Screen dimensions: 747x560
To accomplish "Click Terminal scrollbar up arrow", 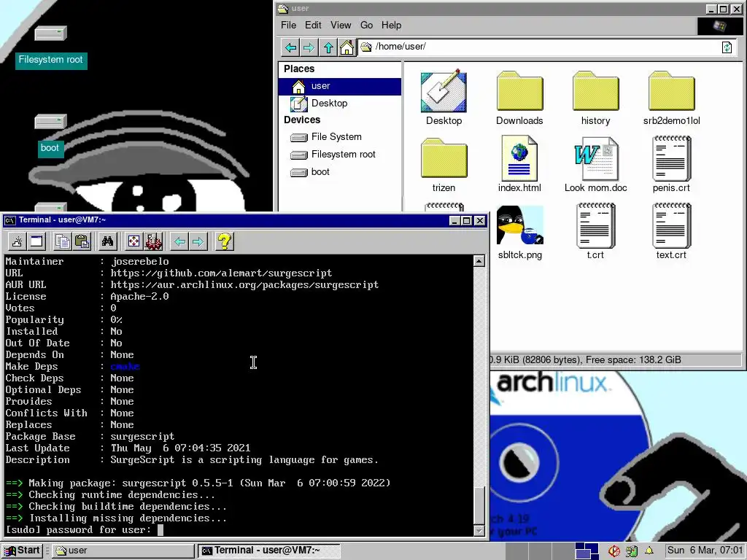I will [x=479, y=261].
